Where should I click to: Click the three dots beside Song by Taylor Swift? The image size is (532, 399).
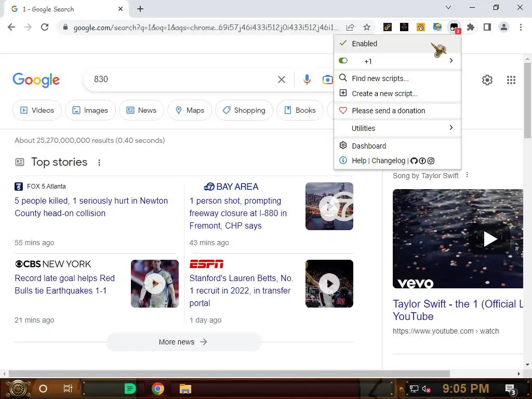(467, 175)
